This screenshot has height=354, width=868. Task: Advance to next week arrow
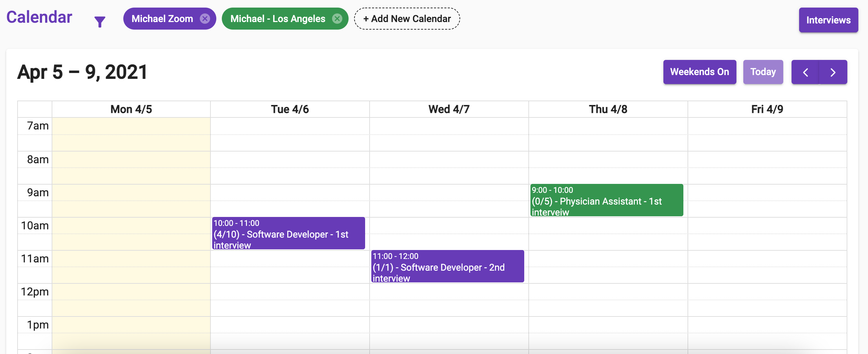tap(833, 72)
